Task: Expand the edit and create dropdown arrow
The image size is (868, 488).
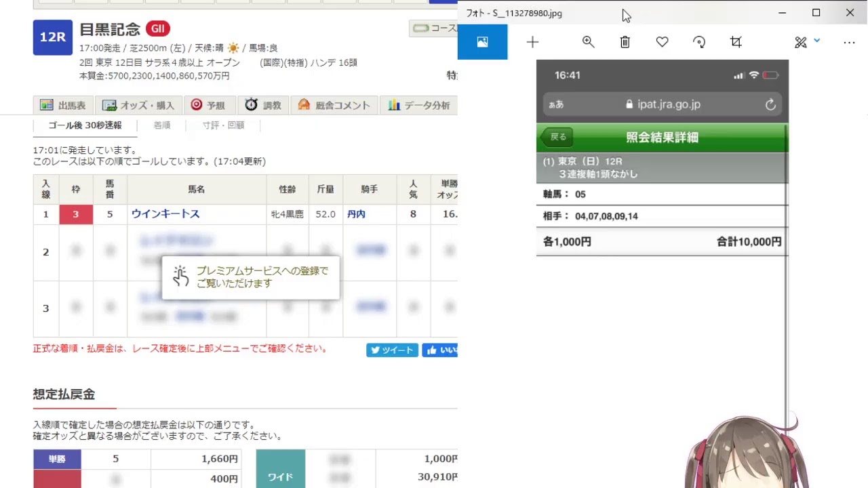Action: point(816,41)
